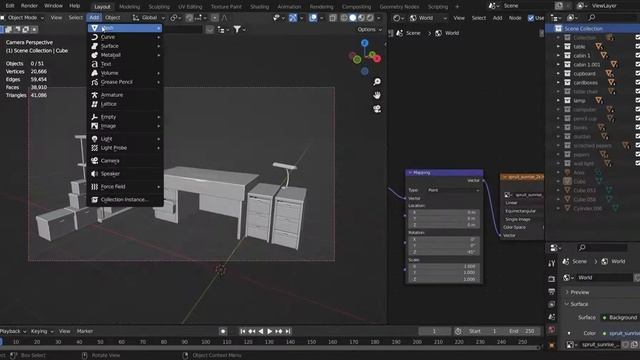Play the animation in timeline

[269, 331]
